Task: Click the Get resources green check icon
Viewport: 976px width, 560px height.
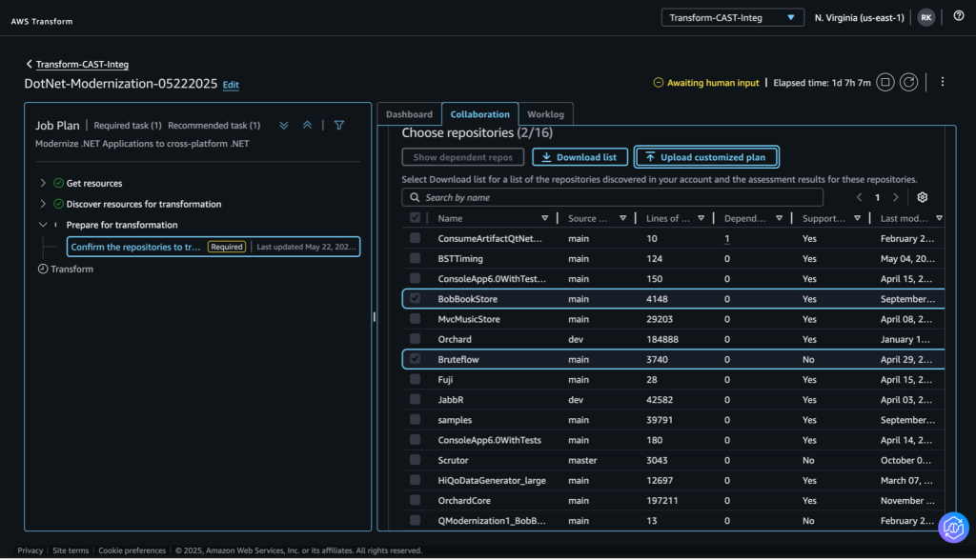Action: coord(58,183)
